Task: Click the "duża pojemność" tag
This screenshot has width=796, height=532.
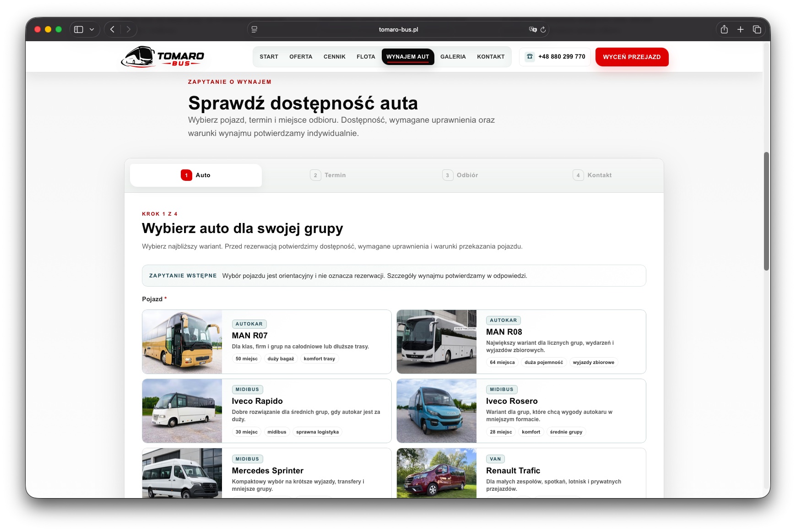Action: click(544, 363)
